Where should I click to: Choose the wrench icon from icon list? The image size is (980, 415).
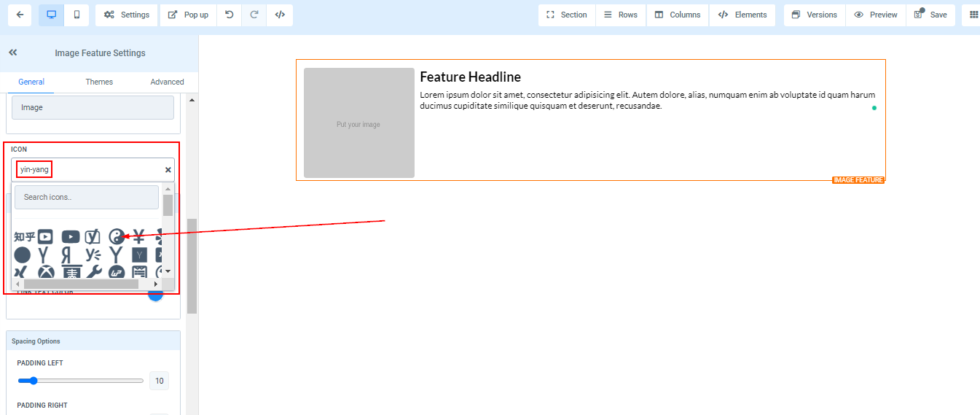pyautogui.click(x=93, y=273)
